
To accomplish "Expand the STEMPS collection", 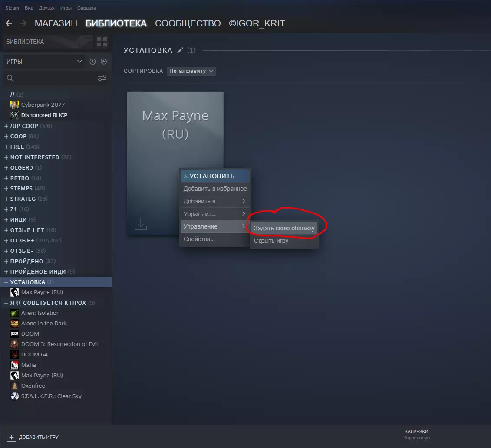I will pos(6,188).
